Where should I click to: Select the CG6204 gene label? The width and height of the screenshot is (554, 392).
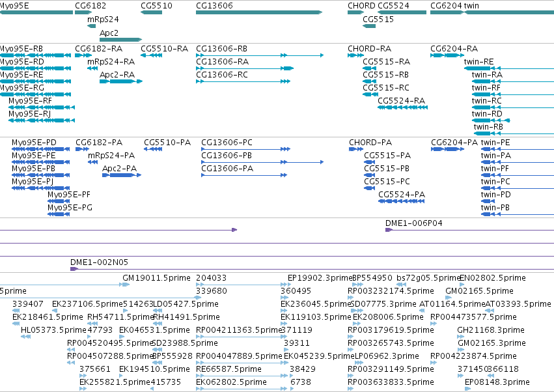pos(446,6)
